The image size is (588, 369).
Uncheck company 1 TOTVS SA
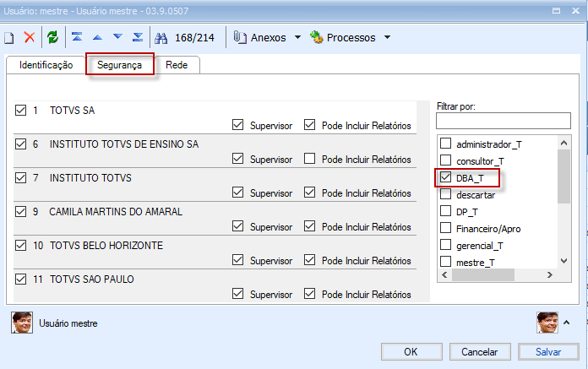click(20, 110)
